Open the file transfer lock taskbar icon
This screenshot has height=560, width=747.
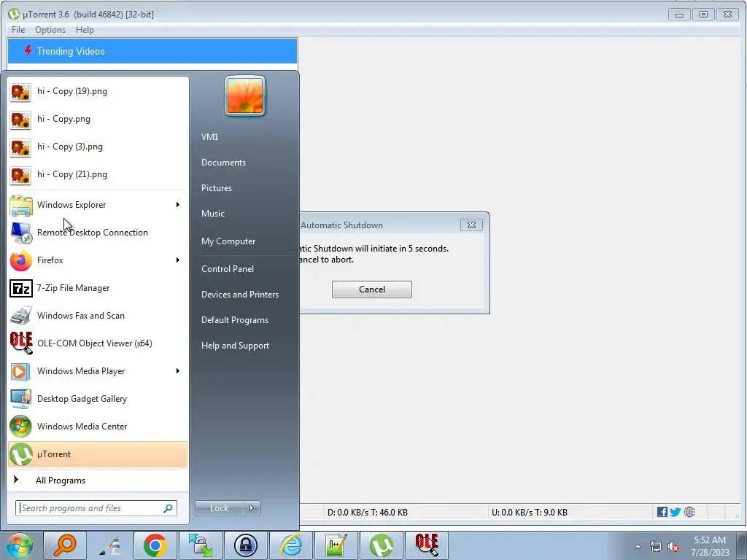tap(200, 545)
